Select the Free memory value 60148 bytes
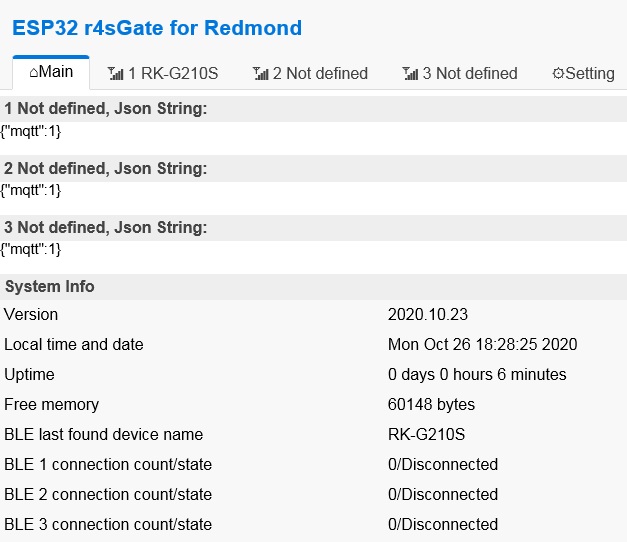Viewport: 627px width, 542px height. point(431,405)
